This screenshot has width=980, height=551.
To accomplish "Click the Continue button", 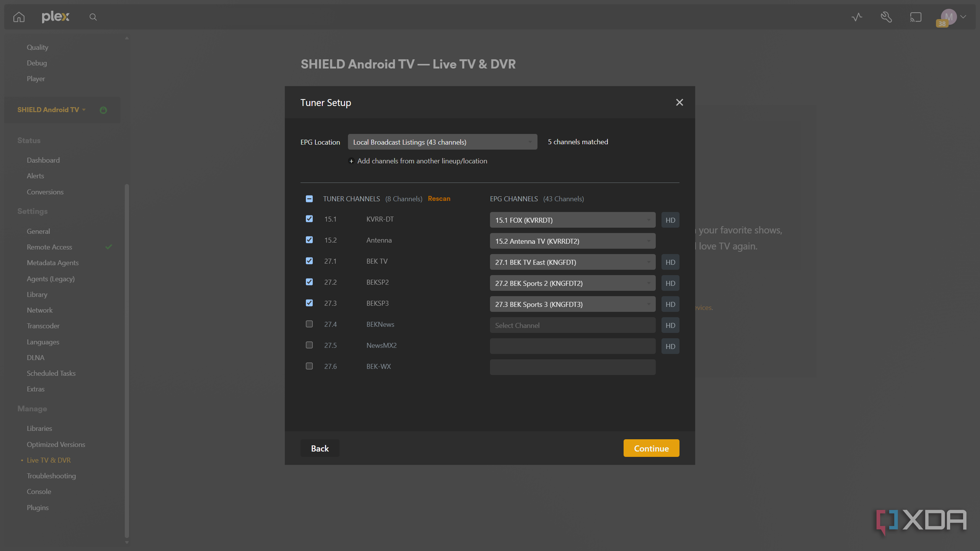I will (651, 448).
